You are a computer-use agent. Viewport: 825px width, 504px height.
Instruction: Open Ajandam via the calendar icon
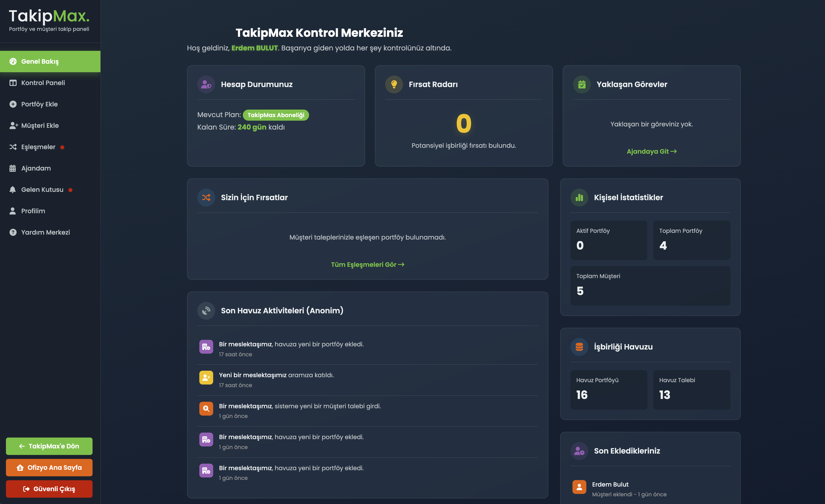click(x=13, y=168)
